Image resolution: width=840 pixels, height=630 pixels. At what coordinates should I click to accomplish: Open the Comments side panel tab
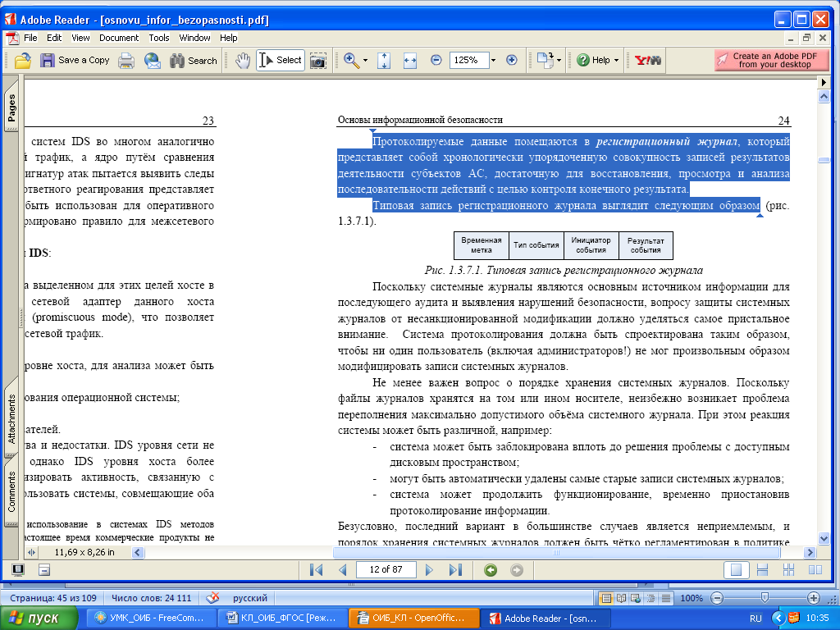point(11,491)
